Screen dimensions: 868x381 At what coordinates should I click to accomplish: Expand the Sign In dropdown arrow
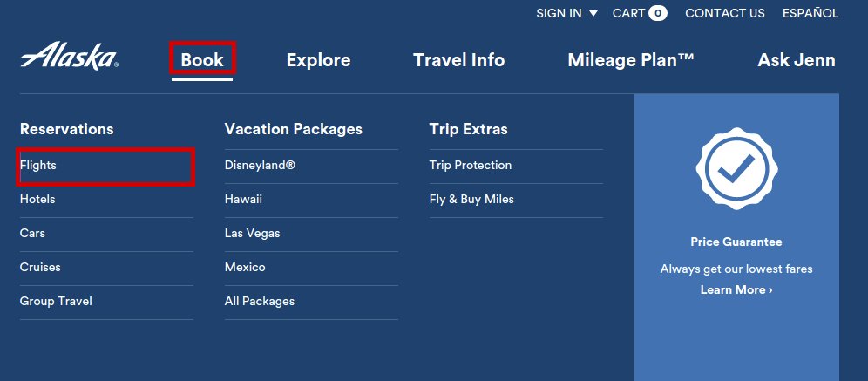(593, 13)
